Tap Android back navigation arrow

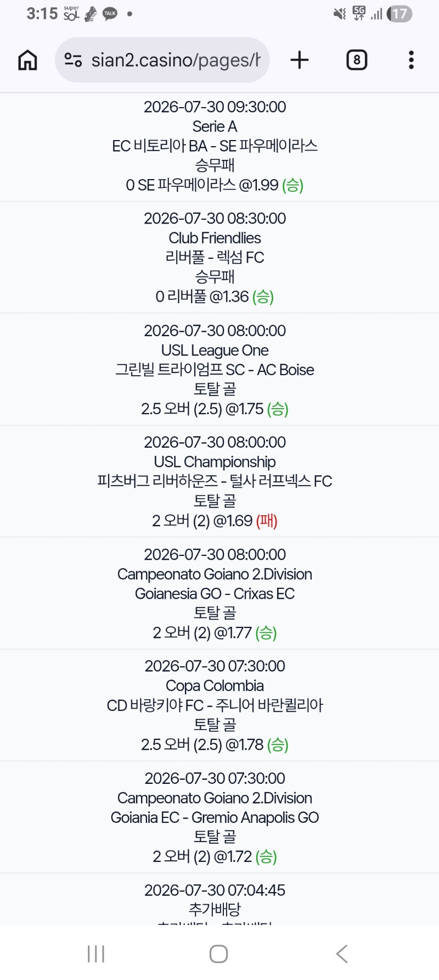tap(342, 954)
